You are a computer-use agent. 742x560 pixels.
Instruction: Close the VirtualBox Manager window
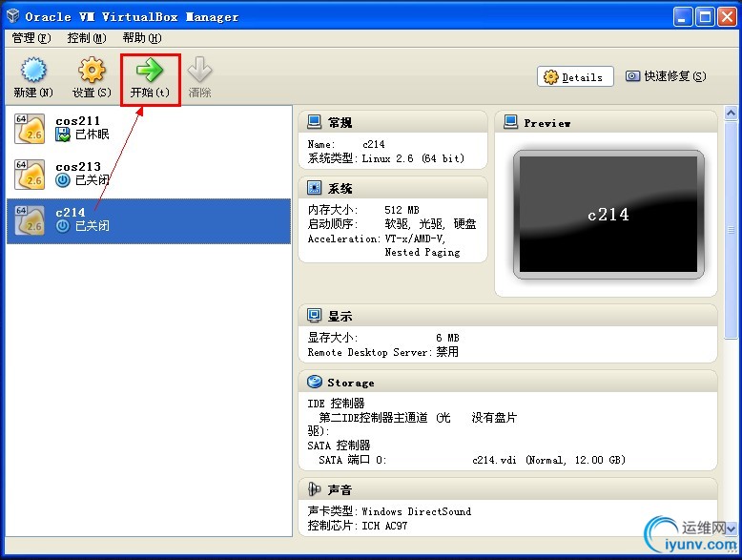pyautogui.click(x=727, y=17)
